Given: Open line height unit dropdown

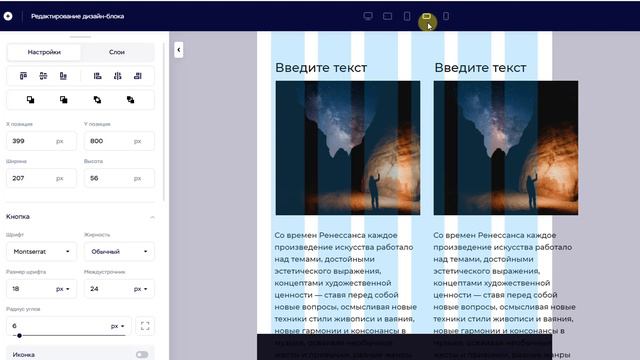Looking at the screenshot, I should 141,289.
